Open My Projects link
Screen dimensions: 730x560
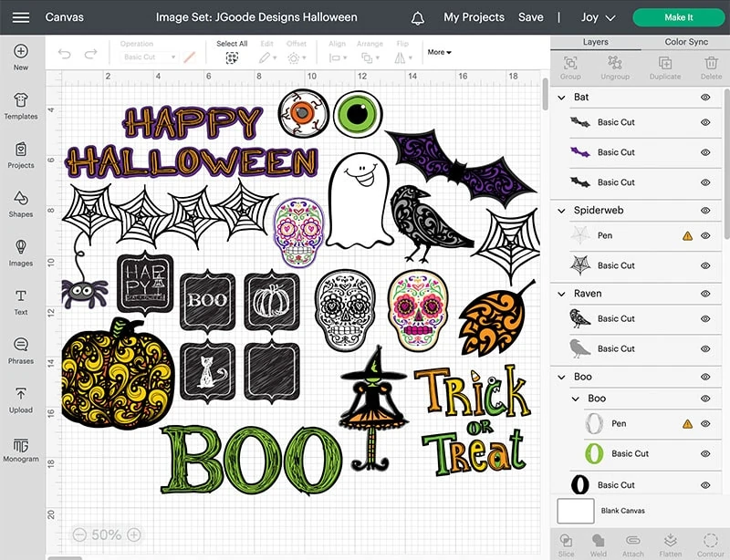coord(474,17)
